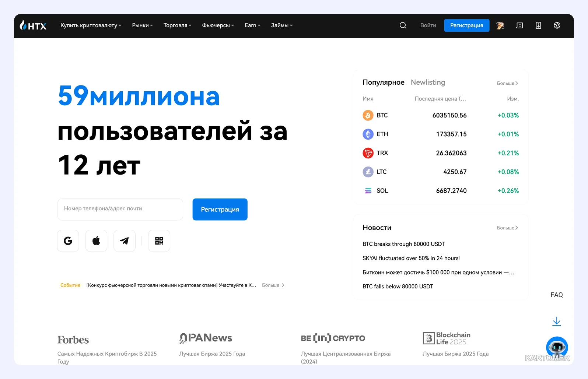Expand Купить криптовалюту dropdown menu
Screen dimensions: 588x379
tap(91, 25)
